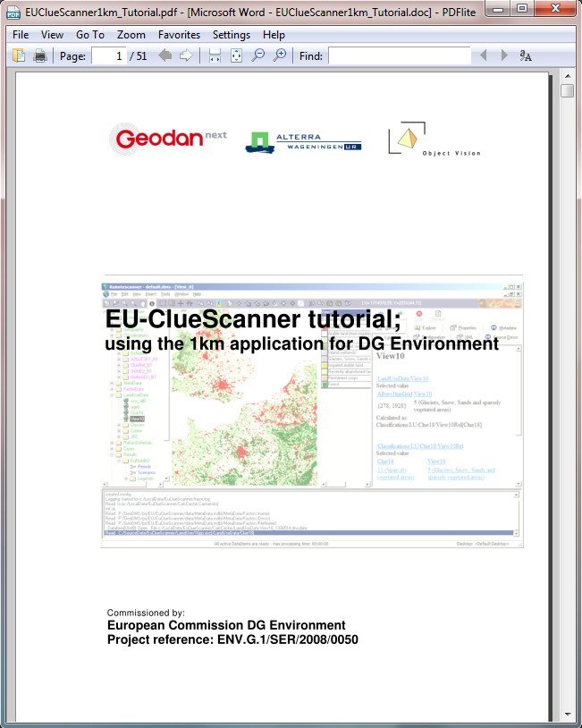Click the Geodan next logo
This screenshot has height=728, width=582.
click(168, 139)
